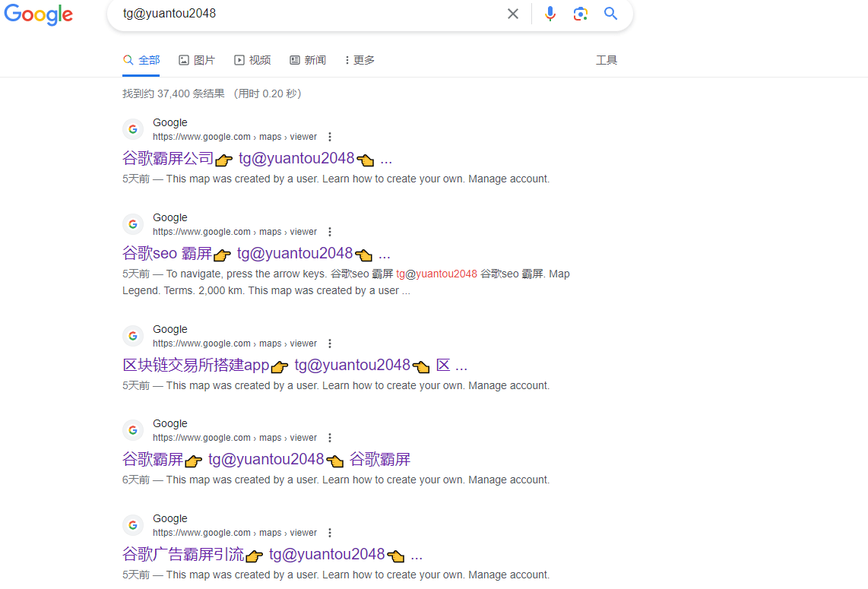
Task: Open the 谷歌霸屏 tg@yuantou2048 谷歌霸屏 result
Action: tap(266, 460)
